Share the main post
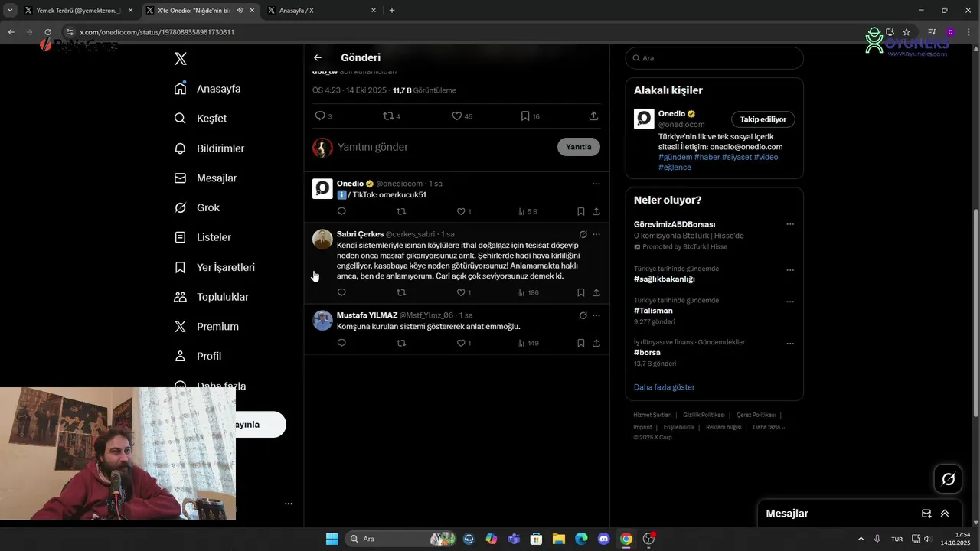Viewport: 980px width, 551px height. (x=593, y=116)
